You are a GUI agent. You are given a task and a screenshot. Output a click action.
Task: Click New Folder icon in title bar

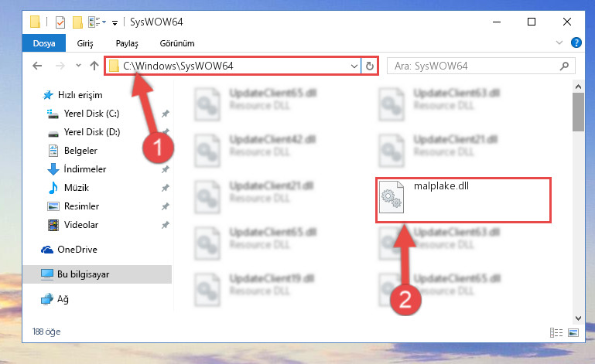coord(77,22)
